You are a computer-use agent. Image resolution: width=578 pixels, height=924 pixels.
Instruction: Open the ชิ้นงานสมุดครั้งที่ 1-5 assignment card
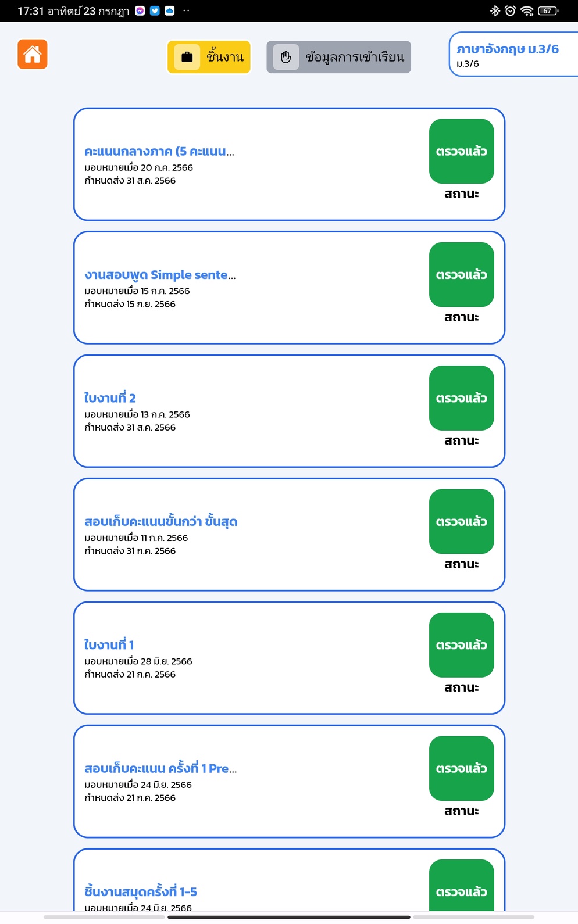coord(289,880)
